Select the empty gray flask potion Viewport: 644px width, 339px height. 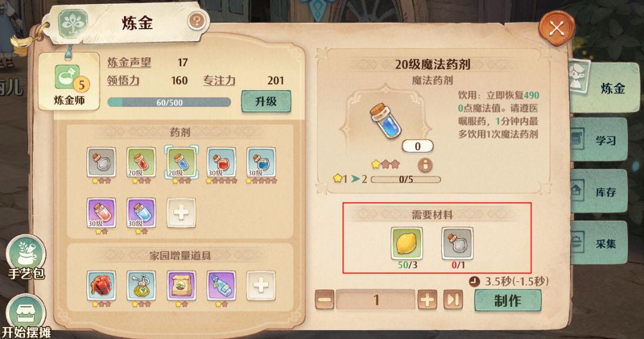click(101, 163)
